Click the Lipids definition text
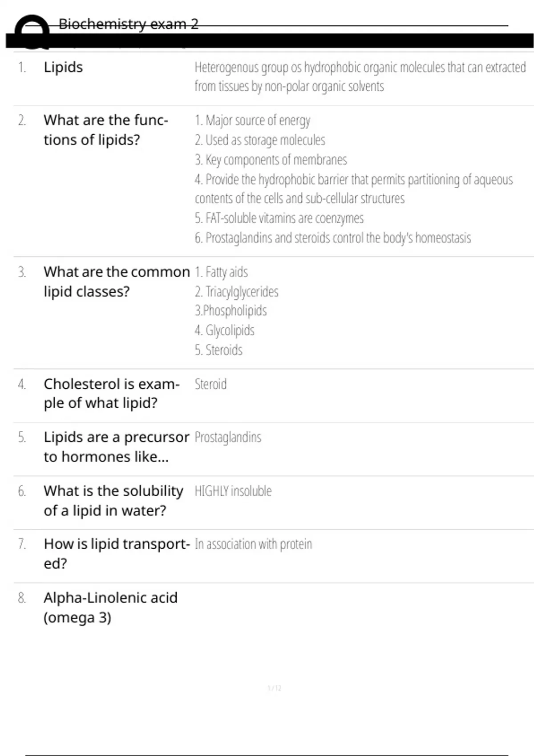This screenshot has height=756, width=534. pos(360,76)
